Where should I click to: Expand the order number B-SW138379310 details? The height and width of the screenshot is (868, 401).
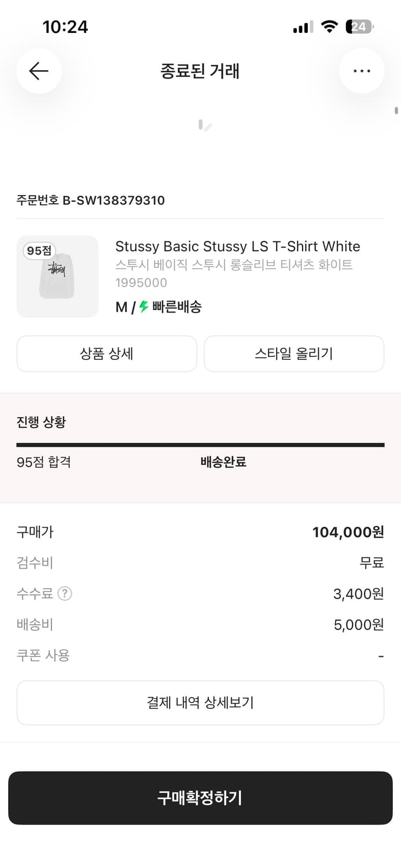[90, 200]
